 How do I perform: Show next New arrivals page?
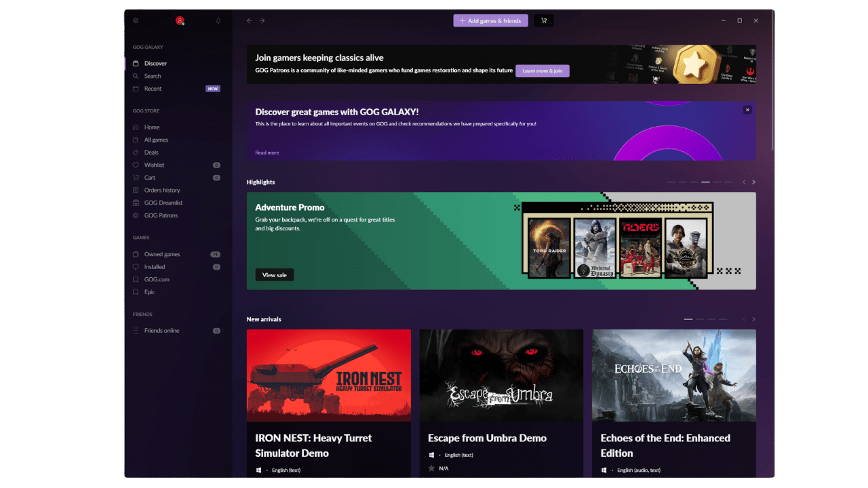pos(753,319)
